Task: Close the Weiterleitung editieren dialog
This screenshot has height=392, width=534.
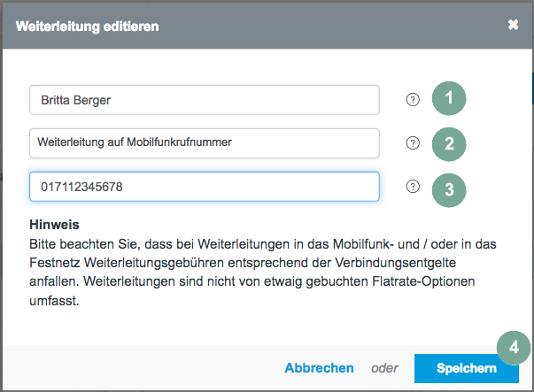Action: (x=513, y=25)
